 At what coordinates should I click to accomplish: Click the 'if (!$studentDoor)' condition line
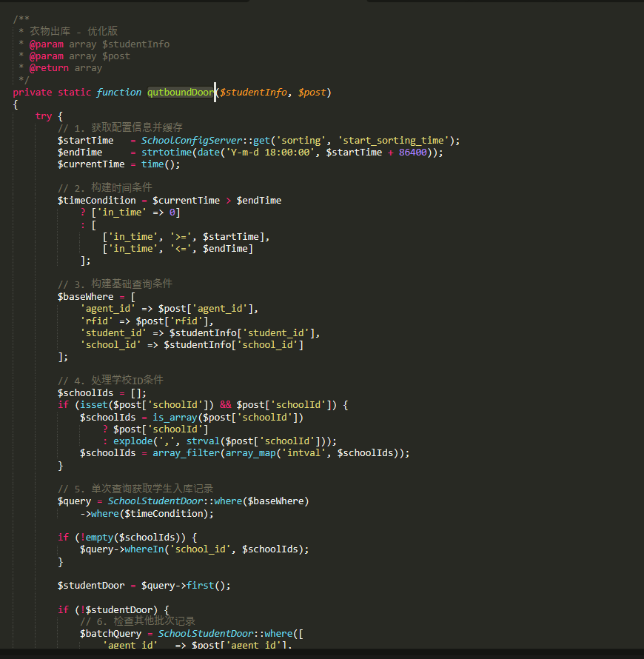point(113,609)
